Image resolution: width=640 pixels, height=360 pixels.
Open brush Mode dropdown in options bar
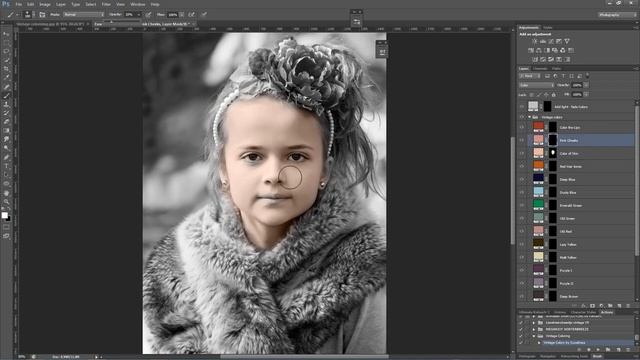(x=83, y=15)
